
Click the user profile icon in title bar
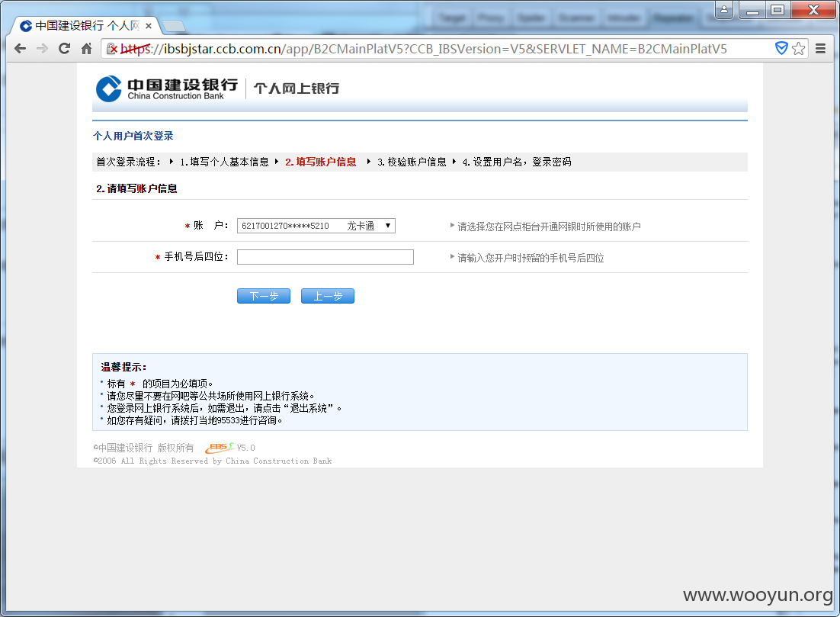click(723, 10)
